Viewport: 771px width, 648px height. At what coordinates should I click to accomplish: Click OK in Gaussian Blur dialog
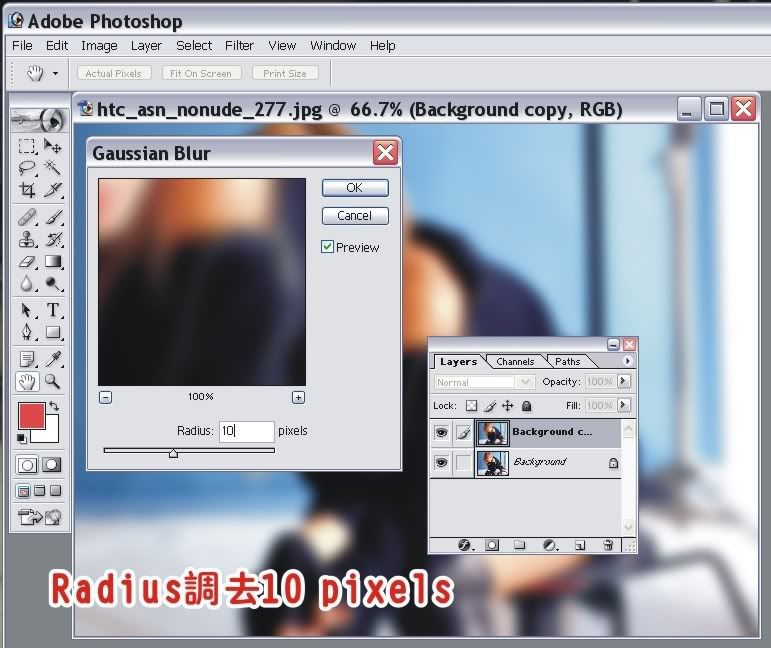point(355,188)
